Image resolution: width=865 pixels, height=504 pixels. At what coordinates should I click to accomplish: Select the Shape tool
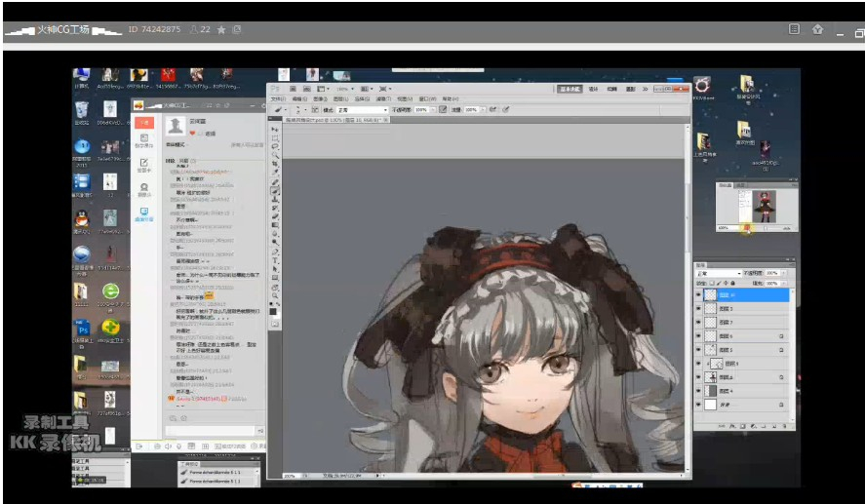point(275,278)
